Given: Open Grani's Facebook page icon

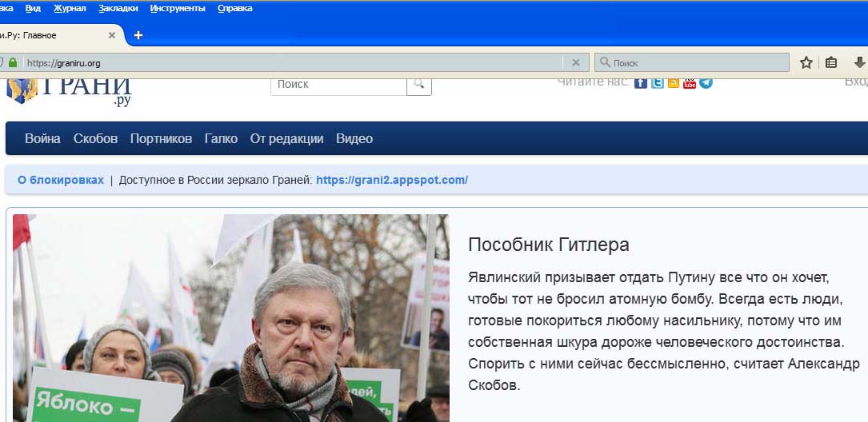Looking at the screenshot, I should pyautogui.click(x=641, y=83).
